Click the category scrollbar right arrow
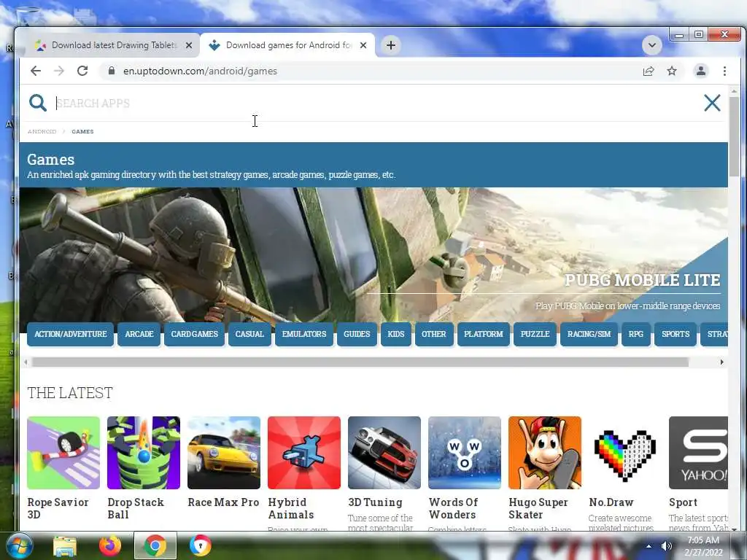 tap(721, 362)
